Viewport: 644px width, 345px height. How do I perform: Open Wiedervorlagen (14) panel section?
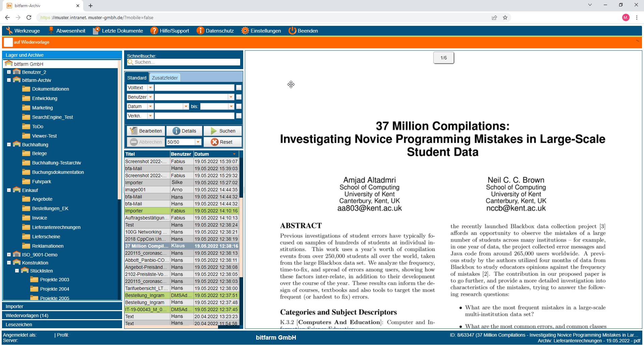62,315
